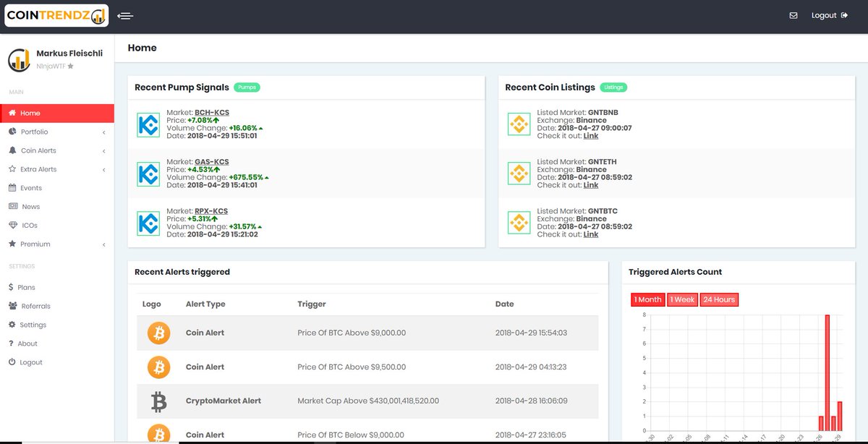Click 'Market Cap Above $430,001,418,520.00' text
868x444 pixels.
tap(368, 401)
